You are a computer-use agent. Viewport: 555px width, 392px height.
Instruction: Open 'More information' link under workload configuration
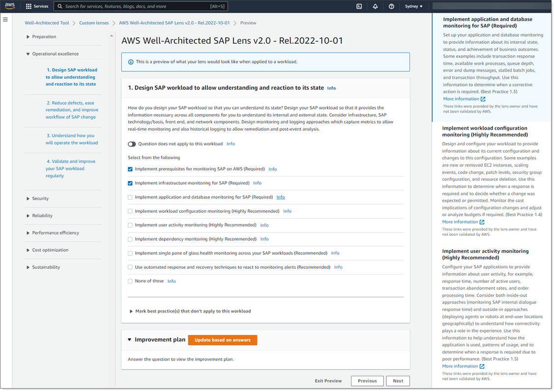point(460,222)
